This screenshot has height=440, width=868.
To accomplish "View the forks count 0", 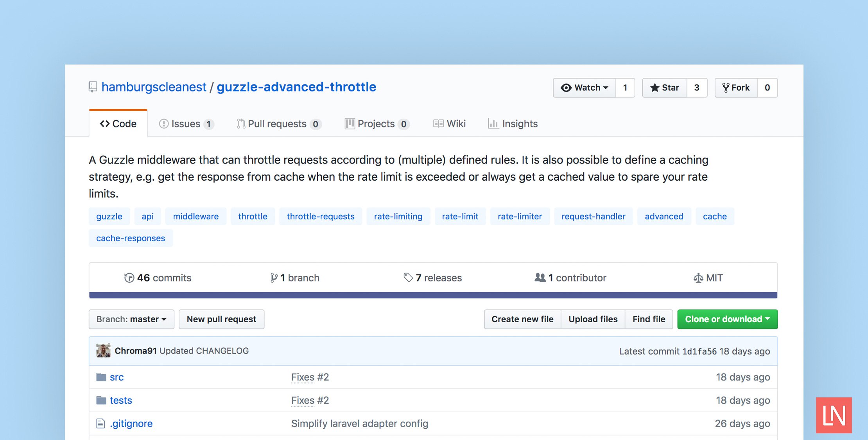I will [x=767, y=88].
